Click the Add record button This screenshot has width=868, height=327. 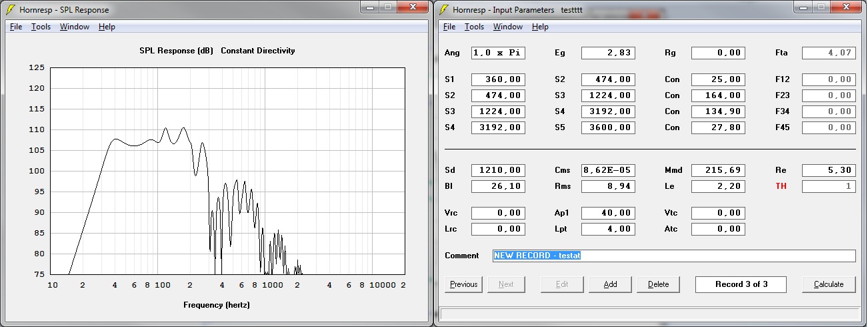pos(610,284)
